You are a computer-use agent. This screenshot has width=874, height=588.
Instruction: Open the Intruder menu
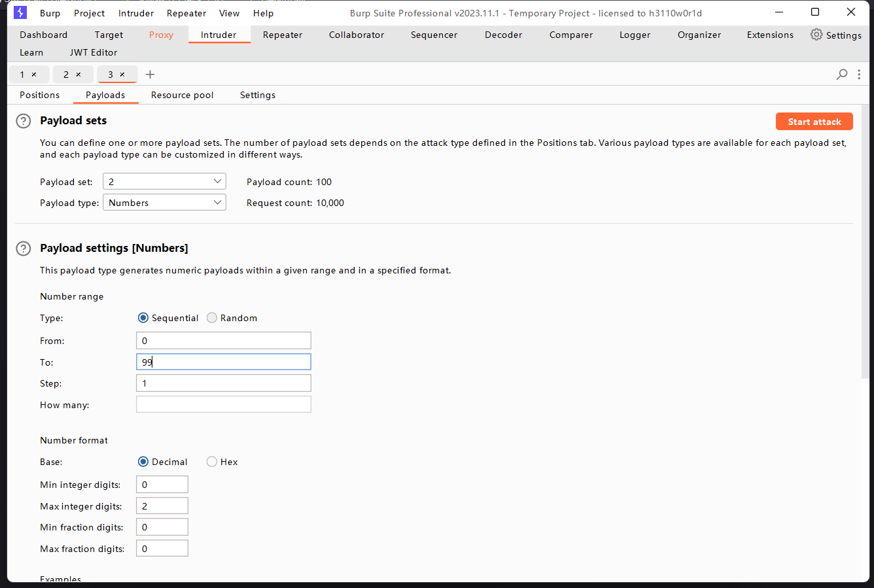(136, 13)
